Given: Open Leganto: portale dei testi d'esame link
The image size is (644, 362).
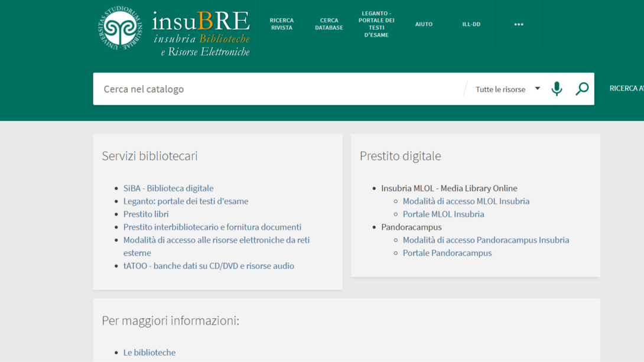Looking at the screenshot, I should (x=186, y=201).
